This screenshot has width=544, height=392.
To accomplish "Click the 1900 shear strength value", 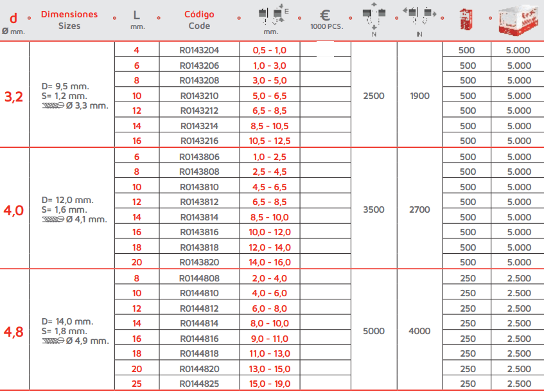I will [419, 96].
